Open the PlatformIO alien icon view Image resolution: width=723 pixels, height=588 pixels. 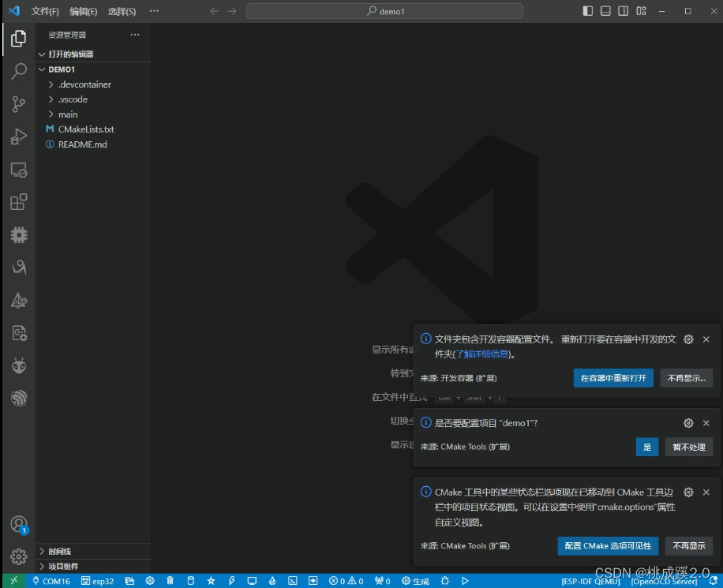[18, 365]
